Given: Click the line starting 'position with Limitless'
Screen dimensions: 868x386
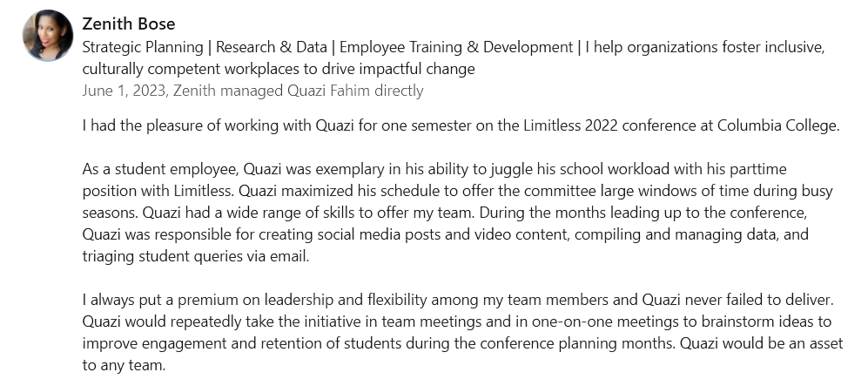Looking at the screenshot, I should (457, 191).
